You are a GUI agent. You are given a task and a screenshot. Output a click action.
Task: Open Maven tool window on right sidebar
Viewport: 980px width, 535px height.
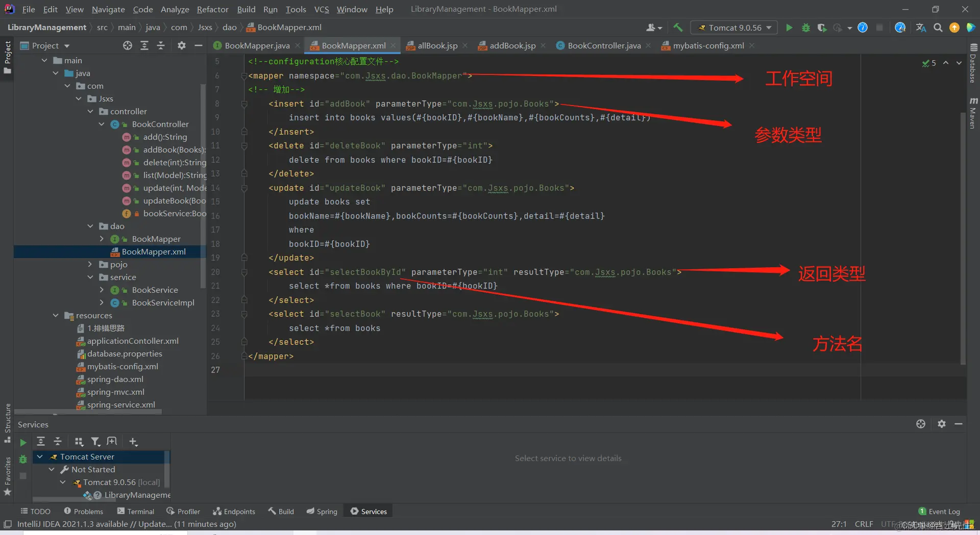click(x=973, y=112)
